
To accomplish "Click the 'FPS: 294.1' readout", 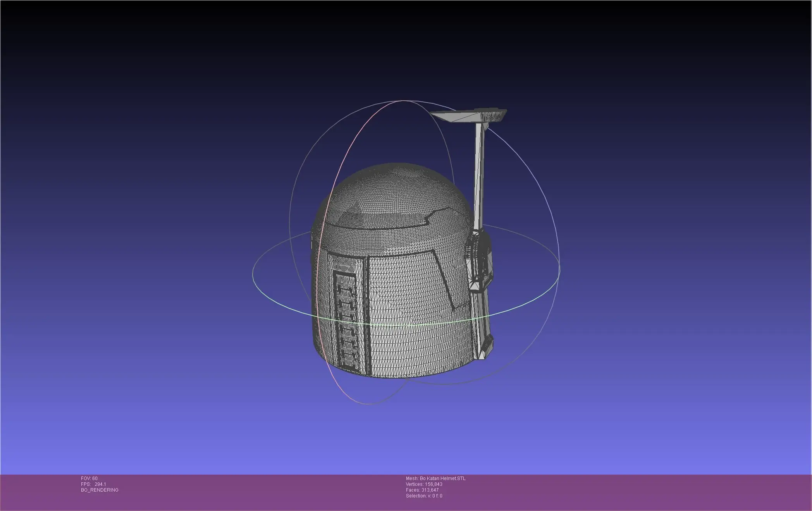I will tap(93, 484).
